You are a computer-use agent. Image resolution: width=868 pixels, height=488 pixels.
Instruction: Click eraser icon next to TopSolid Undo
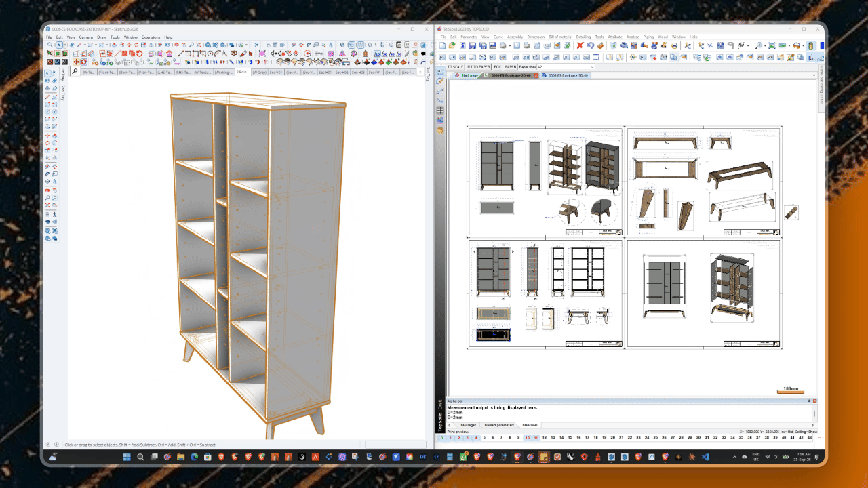pyautogui.click(x=600, y=45)
